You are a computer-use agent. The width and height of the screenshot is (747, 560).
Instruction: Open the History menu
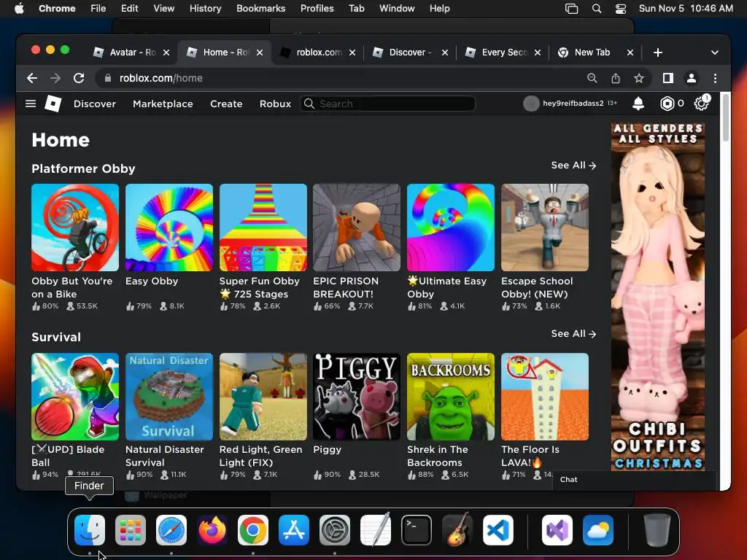[205, 9]
